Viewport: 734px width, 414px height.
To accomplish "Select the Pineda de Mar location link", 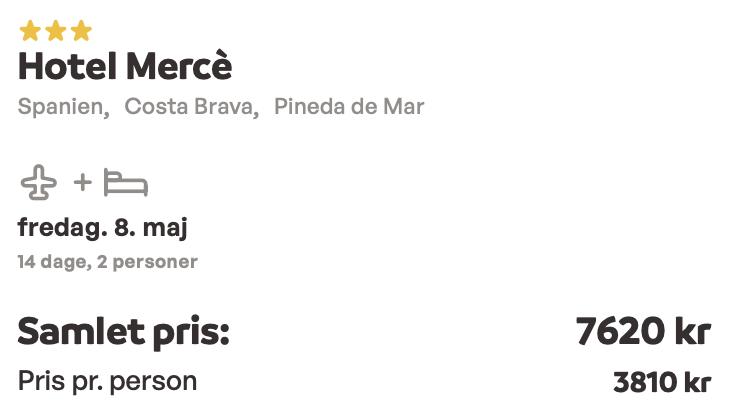I will pos(349,106).
